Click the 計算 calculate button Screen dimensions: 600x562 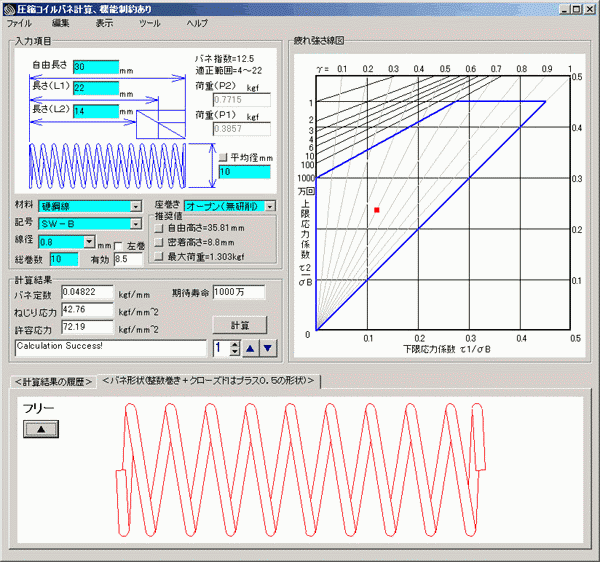click(x=239, y=325)
